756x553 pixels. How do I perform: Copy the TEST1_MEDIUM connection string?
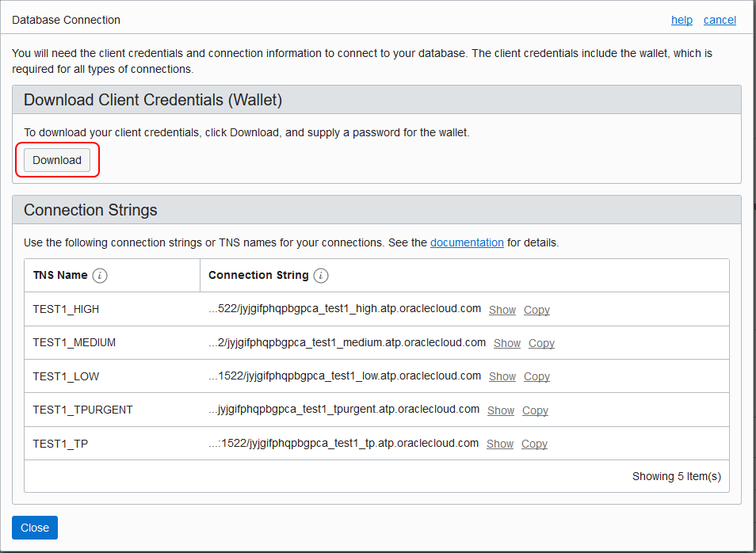[541, 343]
